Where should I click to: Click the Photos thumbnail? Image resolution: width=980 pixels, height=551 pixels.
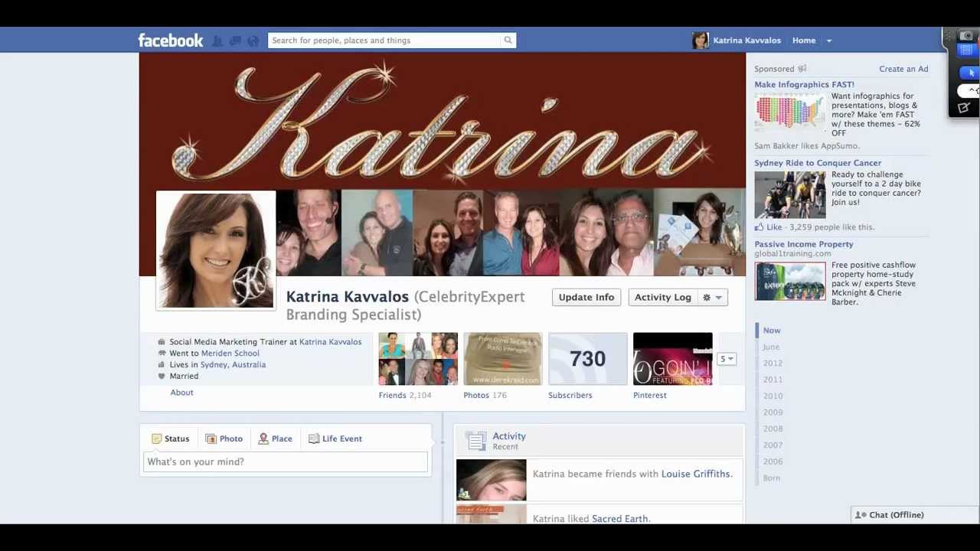pos(502,359)
